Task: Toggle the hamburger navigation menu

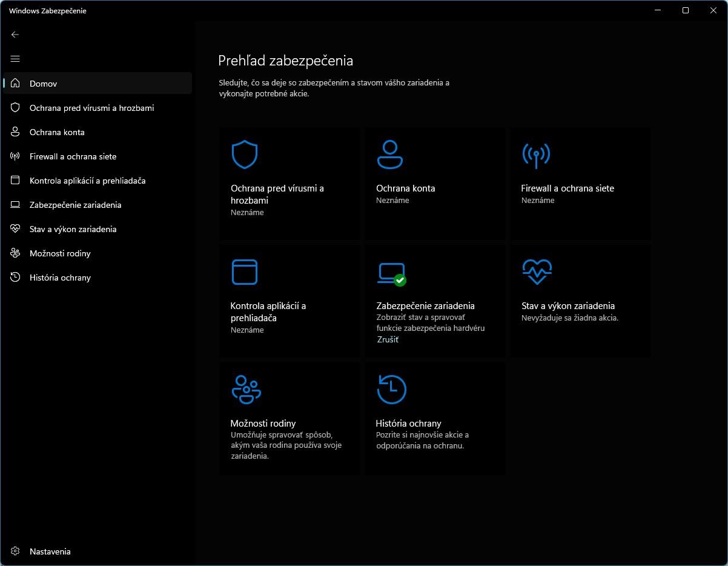Action: click(x=15, y=59)
